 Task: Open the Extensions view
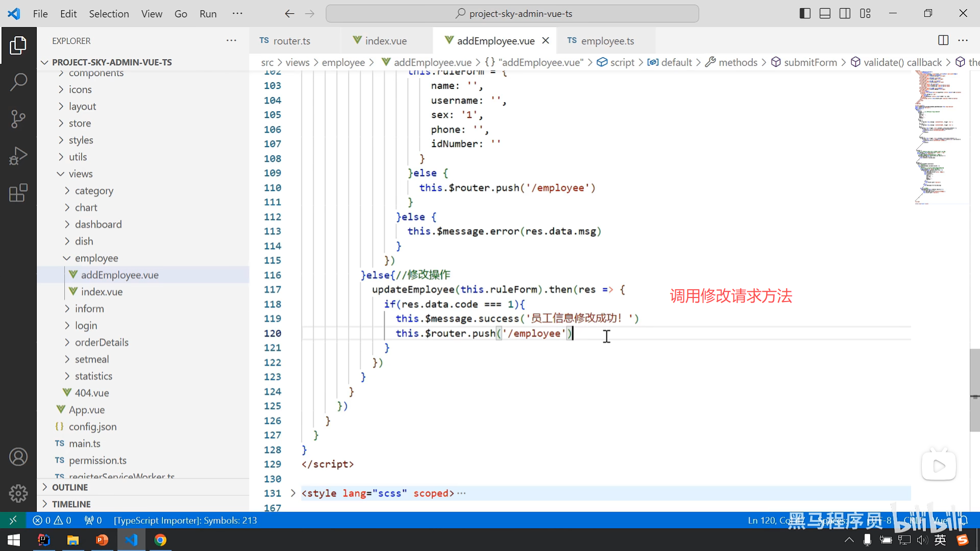(18, 193)
